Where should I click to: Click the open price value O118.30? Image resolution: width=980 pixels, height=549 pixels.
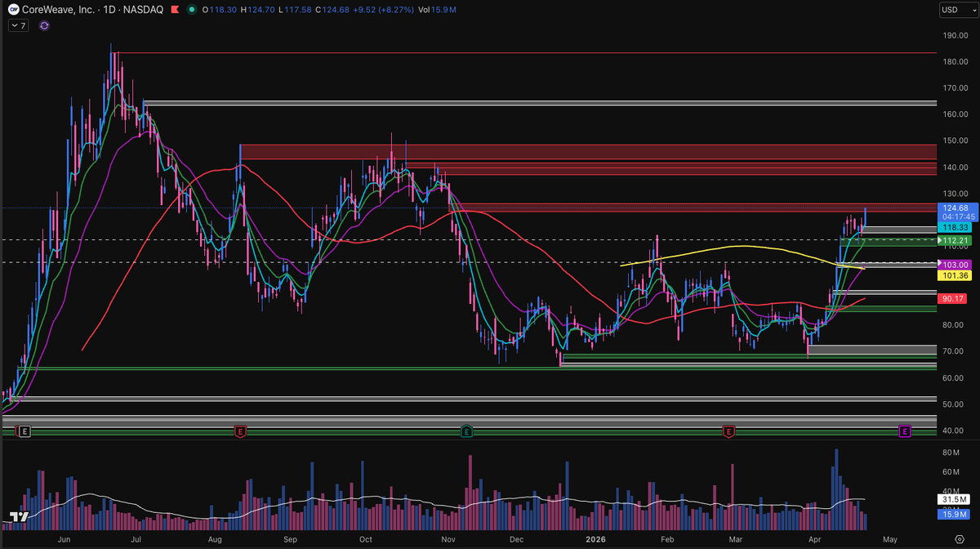pos(220,10)
